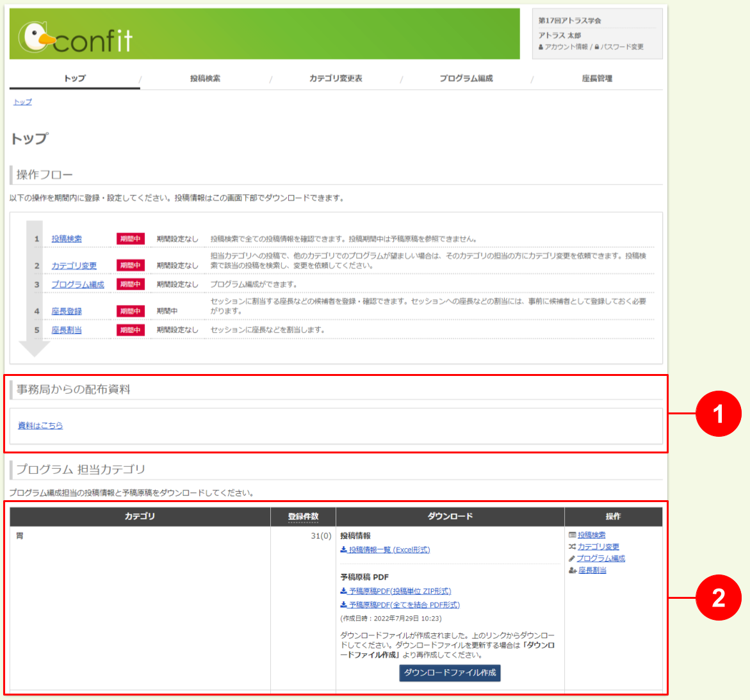The image size is (750, 700).
Task: Click download icon for 予稿原稿PDF ZIP形式
Action: pyautogui.click(x=344, y=591)
